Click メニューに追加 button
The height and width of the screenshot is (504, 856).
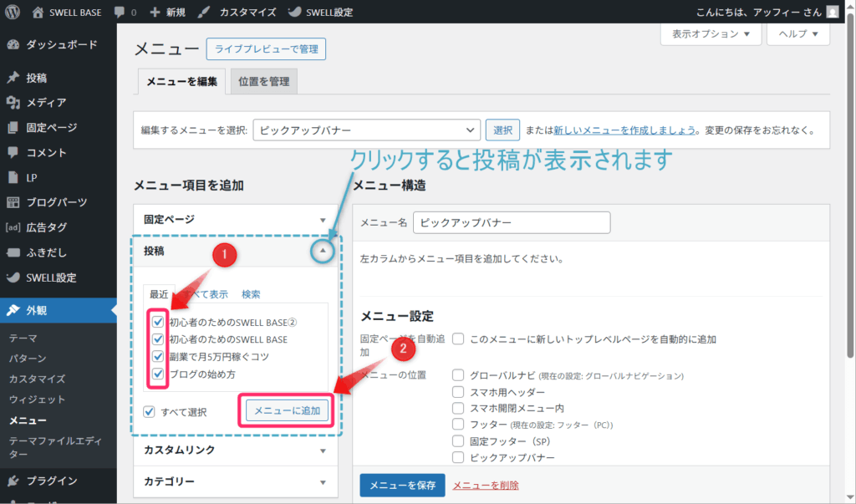pyautogui.click(x=288, y=410)
